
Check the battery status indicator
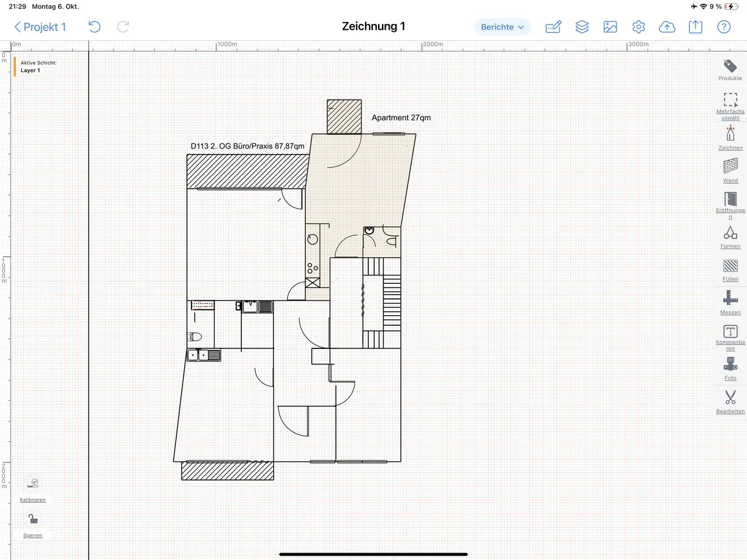point(731,7)
